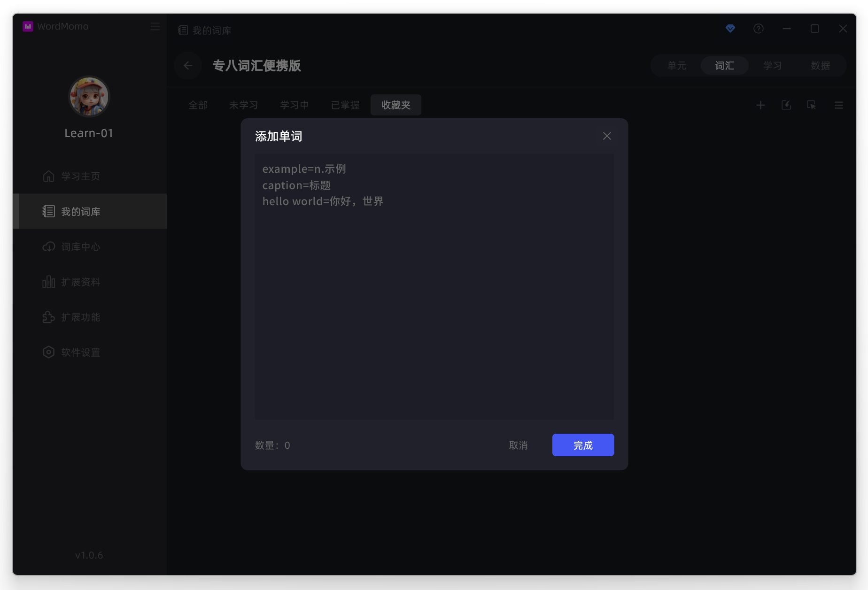
Task: Open the list menu icon in toolbar
Action: pyautogui.click(x=838, y=105)
